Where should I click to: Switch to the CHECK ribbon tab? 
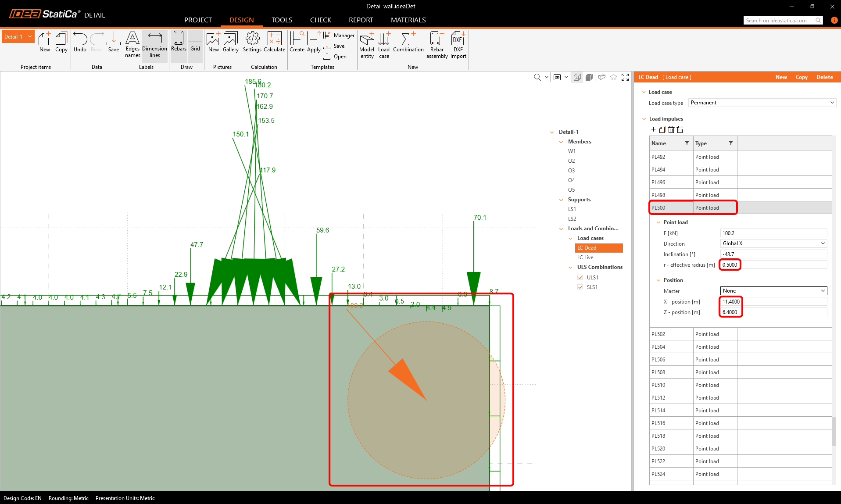pyautogui.click(x=320, y=20)
